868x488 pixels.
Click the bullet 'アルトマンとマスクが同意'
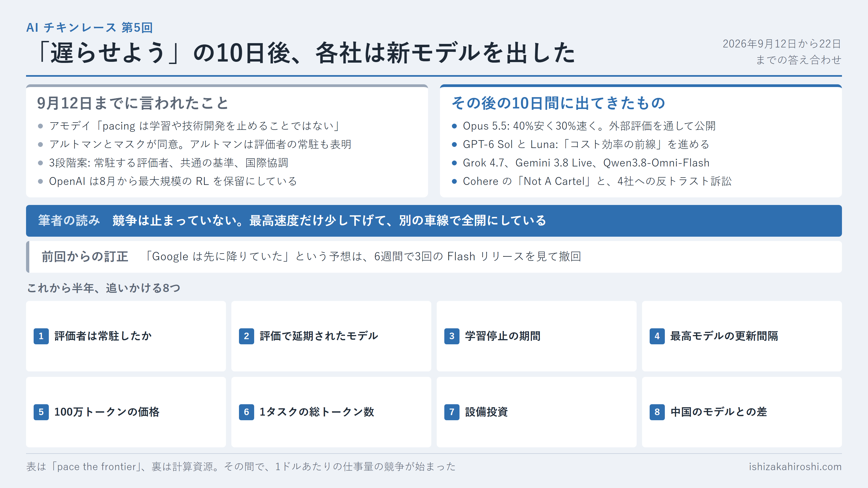(200, 145)
